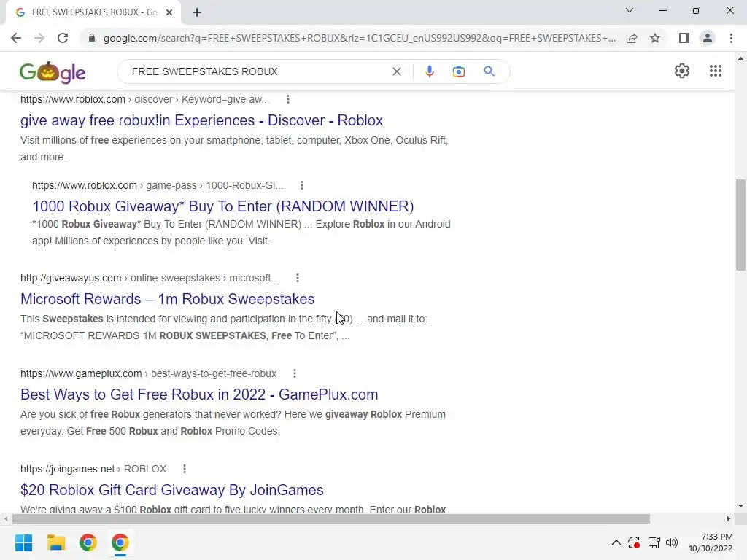Open options for gameplux.com result

coord(295,373)
